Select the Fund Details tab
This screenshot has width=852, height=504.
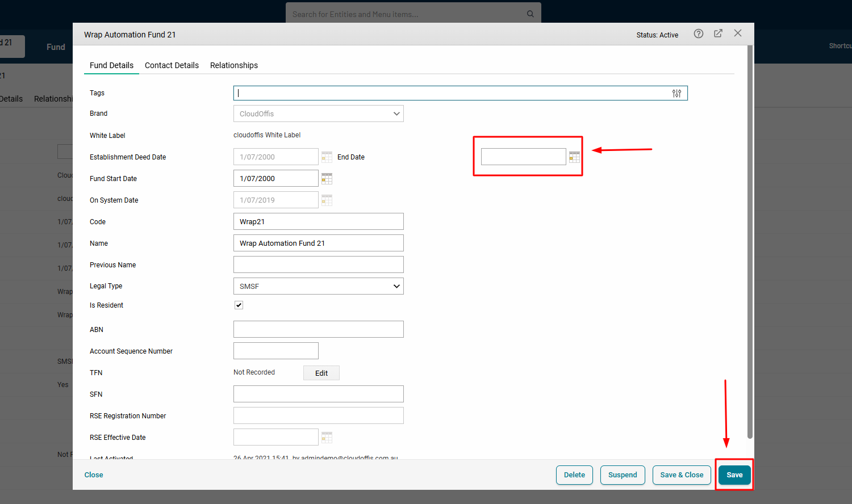pos(111,65)
